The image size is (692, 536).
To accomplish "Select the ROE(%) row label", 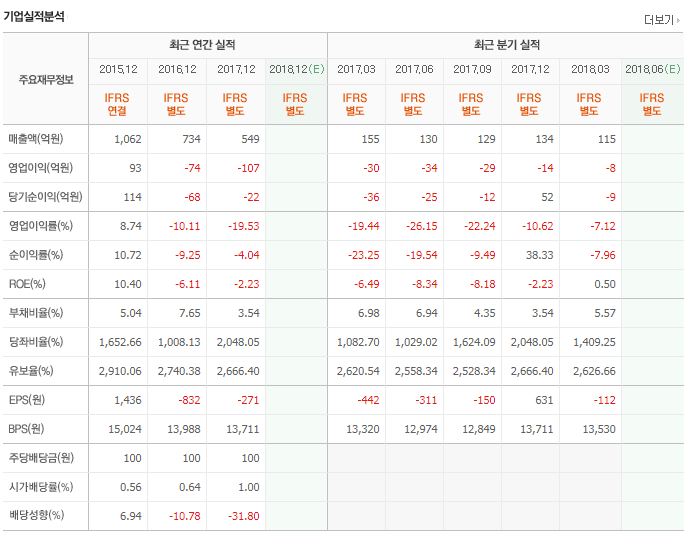I will pyautogui.click(x=27, y=284).
